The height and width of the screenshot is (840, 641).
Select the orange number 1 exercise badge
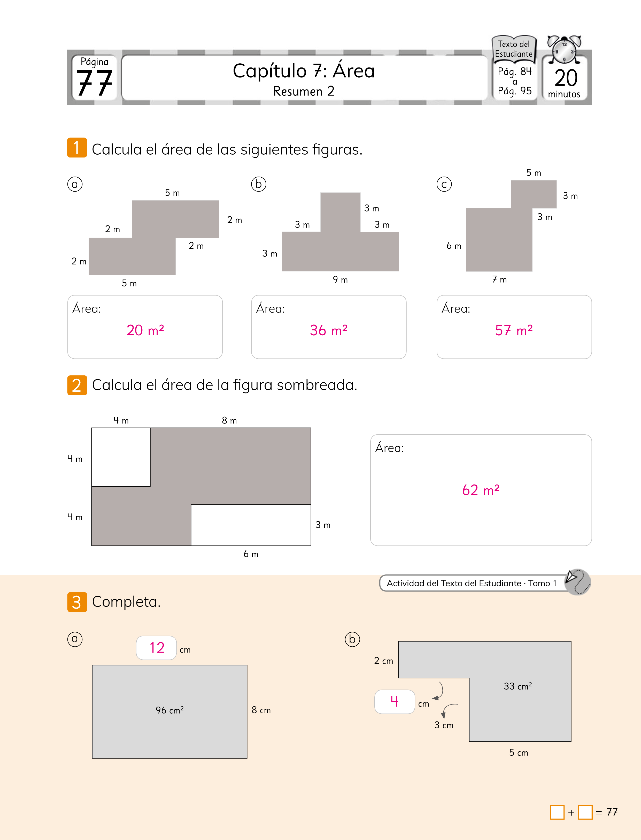click(x=77, y=148)
